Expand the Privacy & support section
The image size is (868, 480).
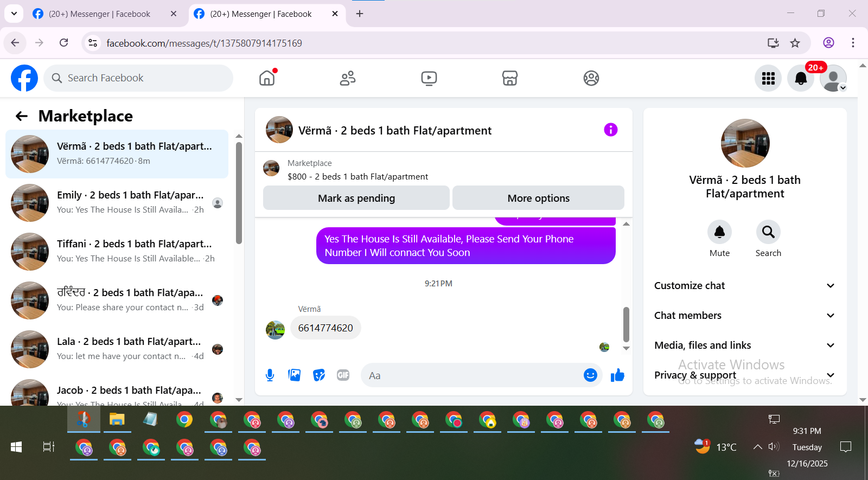coord(745,375)
